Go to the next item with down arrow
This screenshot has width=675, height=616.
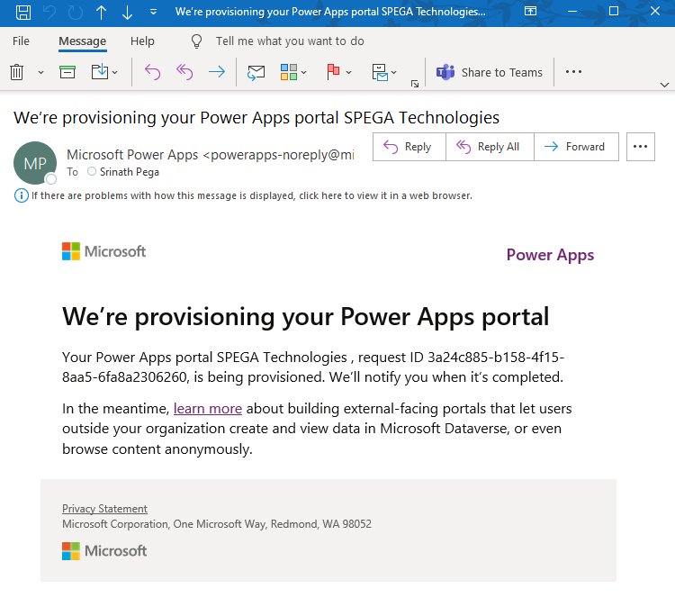pyautogui.click(x=127, y=13)
